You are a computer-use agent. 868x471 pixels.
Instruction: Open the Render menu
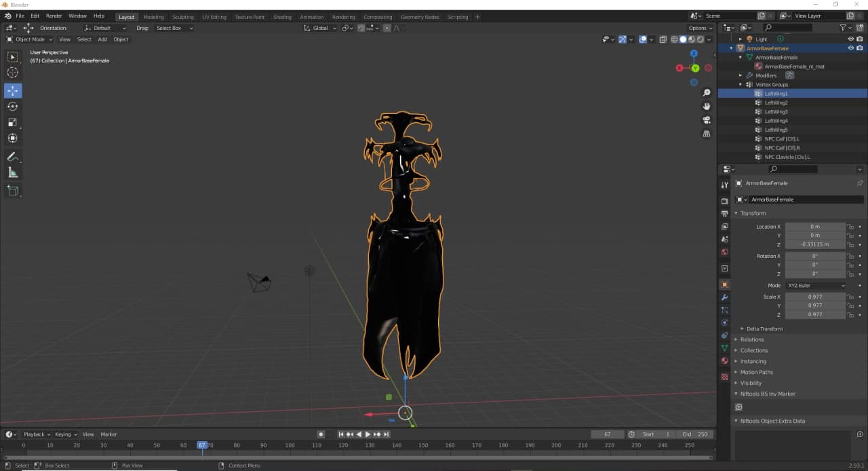54,15
